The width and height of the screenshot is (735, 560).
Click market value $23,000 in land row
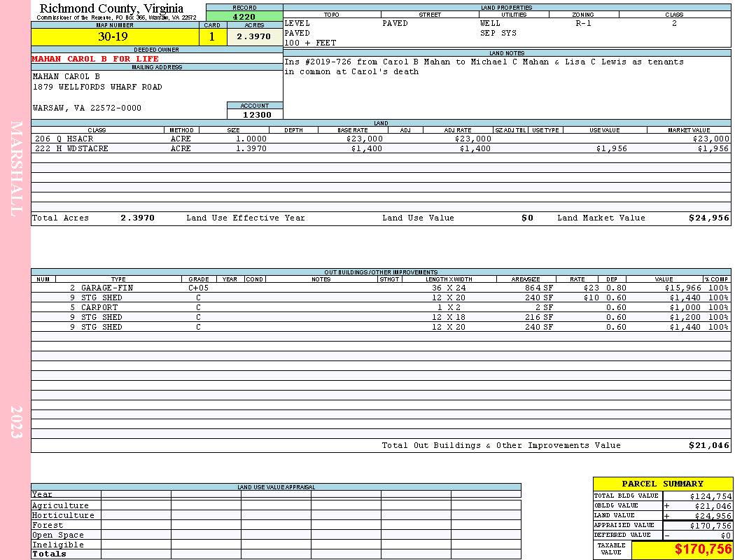(711, 139)
